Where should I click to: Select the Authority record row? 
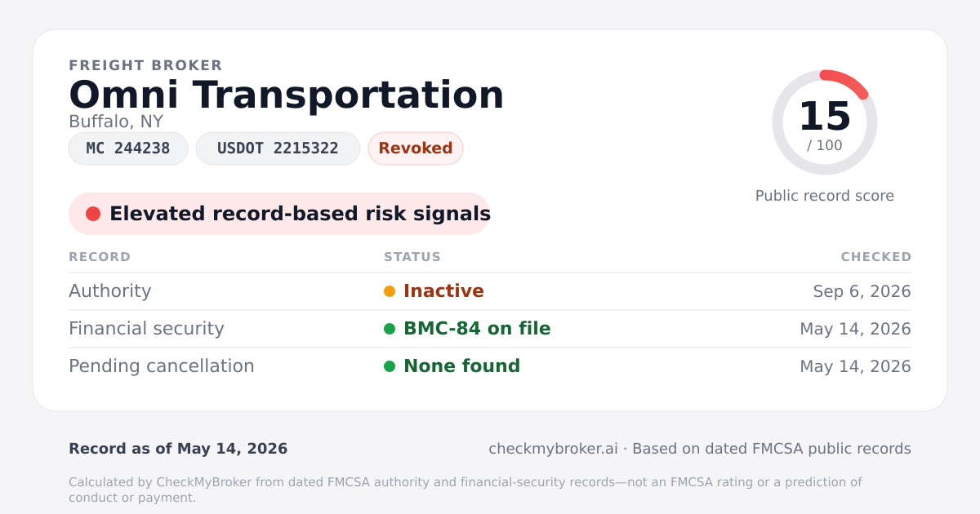pos(490,291)
